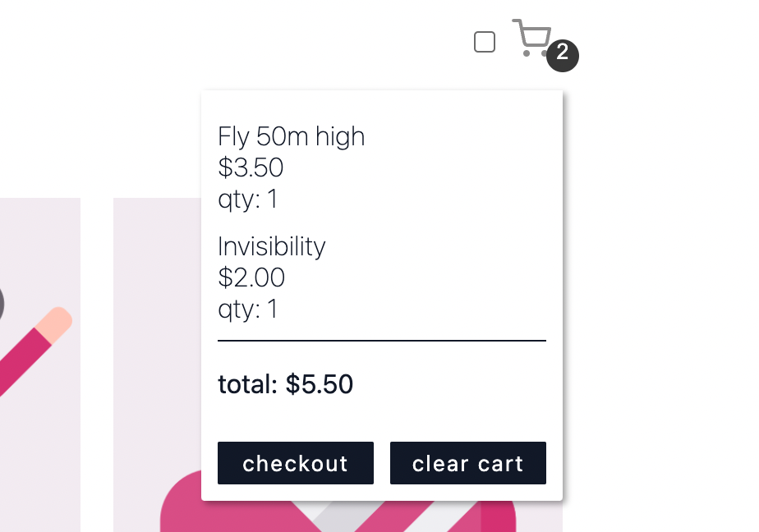759x532 pixels.
Task: Click quantity under Fly 50m high
Action: (x=247, y=199)
